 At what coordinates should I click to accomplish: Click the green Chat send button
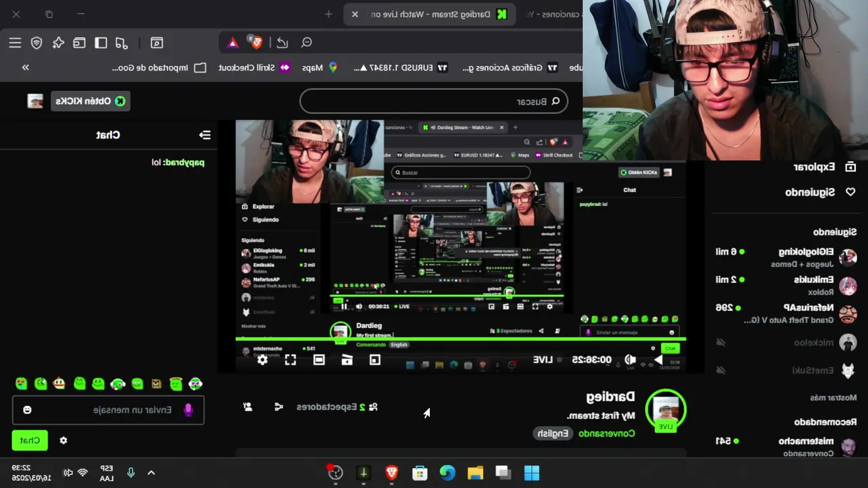30,441
